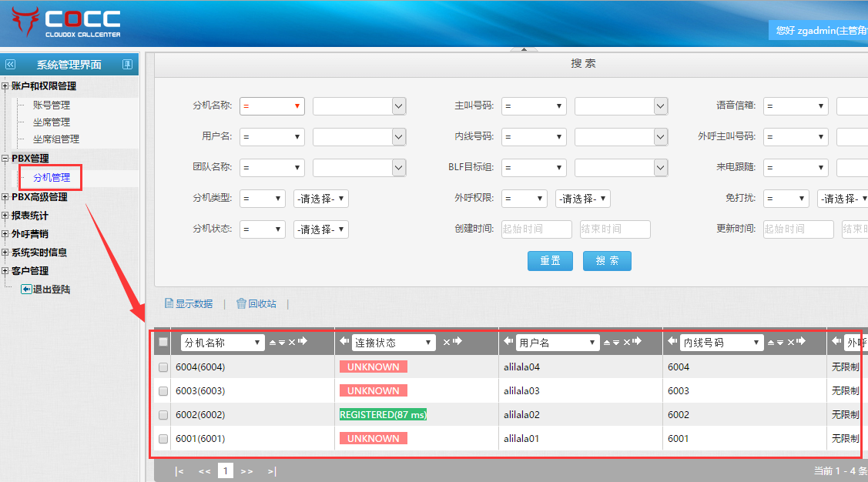Click the 显示数据 document icon
Screen dimensions: 868x482
pos(169,304)
